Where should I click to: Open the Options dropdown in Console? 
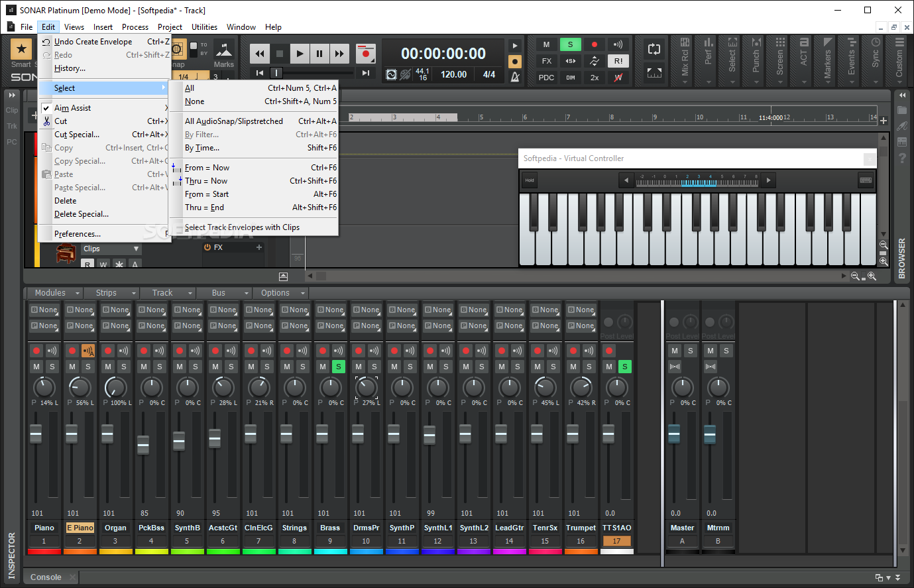[280, 293]
